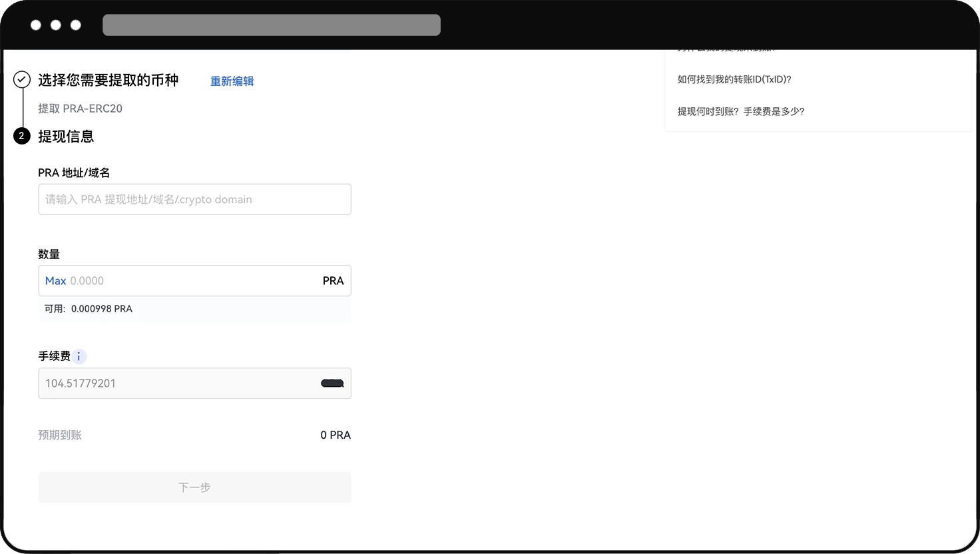Click the 提现信息 step heading

(x=66, y=137)
